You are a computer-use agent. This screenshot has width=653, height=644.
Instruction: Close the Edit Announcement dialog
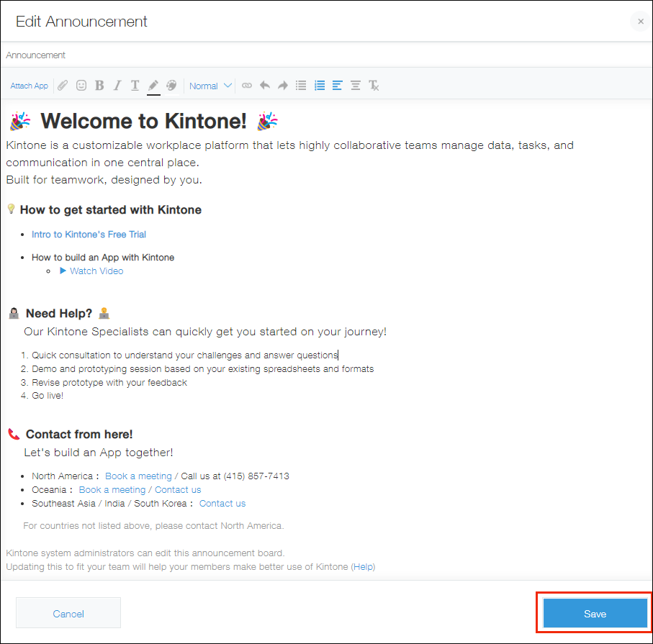[x=640, y=22]
